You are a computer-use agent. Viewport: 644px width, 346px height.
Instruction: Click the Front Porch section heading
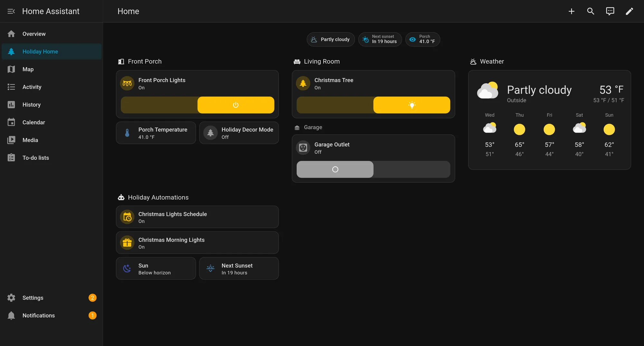[x=140, y=61]
